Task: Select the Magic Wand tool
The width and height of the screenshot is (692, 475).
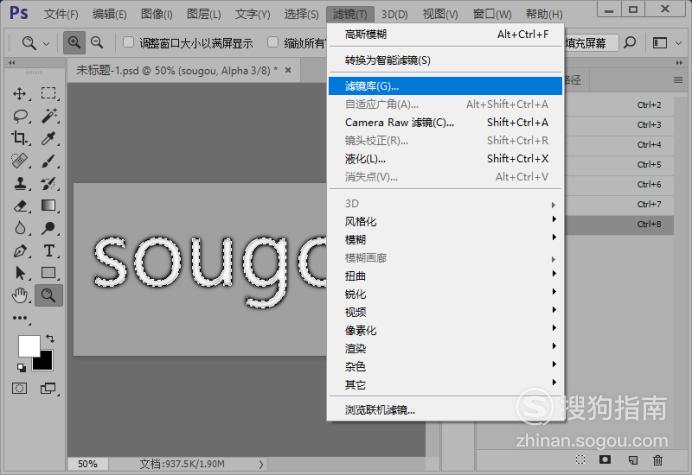Action: pyautogui.click(x=48, y=116)
